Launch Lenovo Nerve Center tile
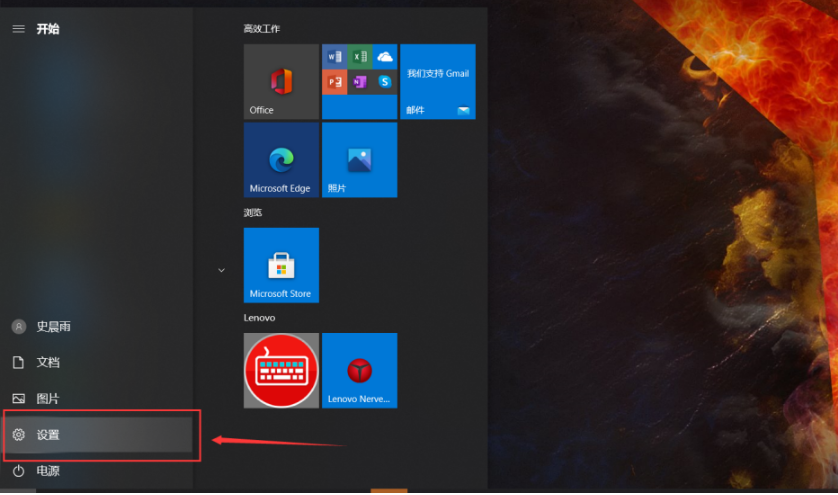The width and height of the screenshot is (838, 495). coord(359,371)
